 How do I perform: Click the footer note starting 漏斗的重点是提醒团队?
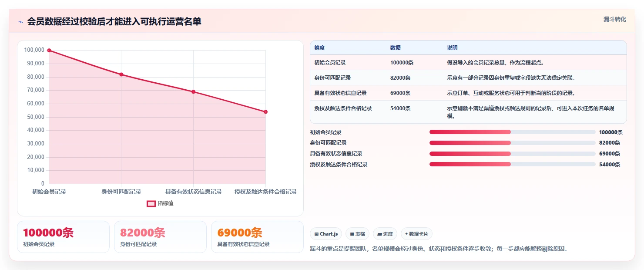click(x=439, y=249)
